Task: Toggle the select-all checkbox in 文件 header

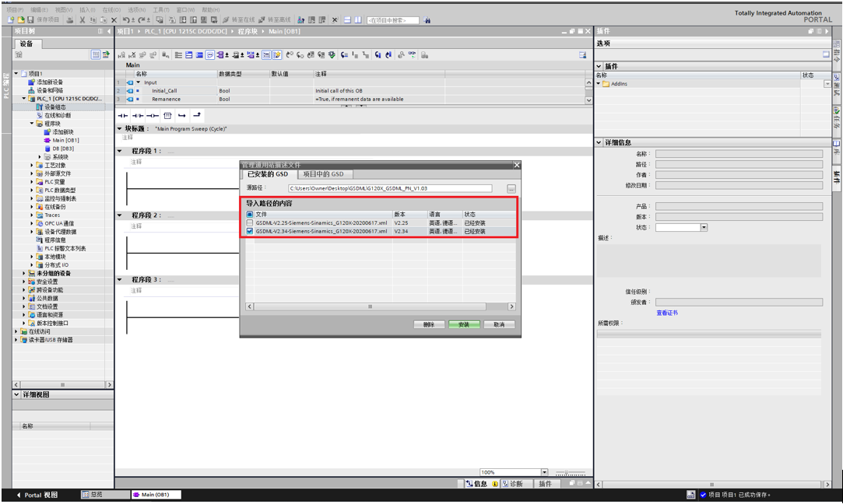Action: [x=249, y=215]
